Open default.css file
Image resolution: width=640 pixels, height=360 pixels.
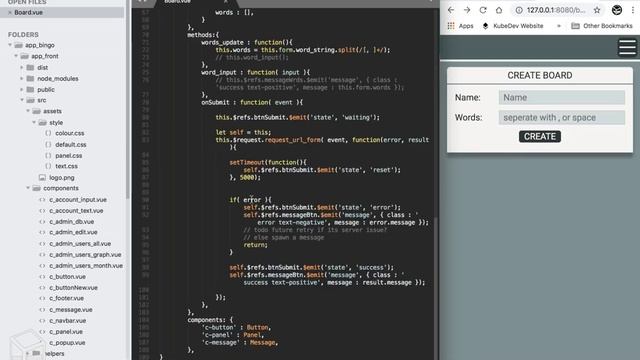pyautogui.click(x=71, y=144)
